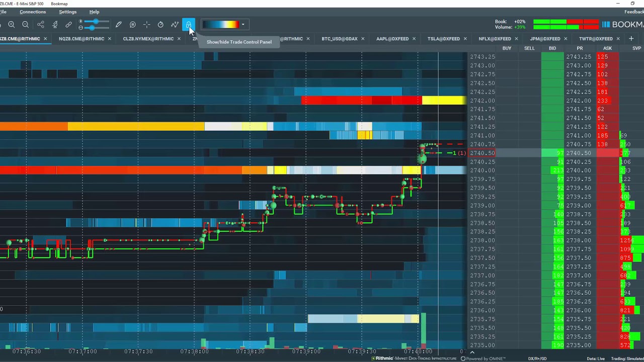644x362 pixels.
Task: Click the chain link icon
Action: pos(68,25)
